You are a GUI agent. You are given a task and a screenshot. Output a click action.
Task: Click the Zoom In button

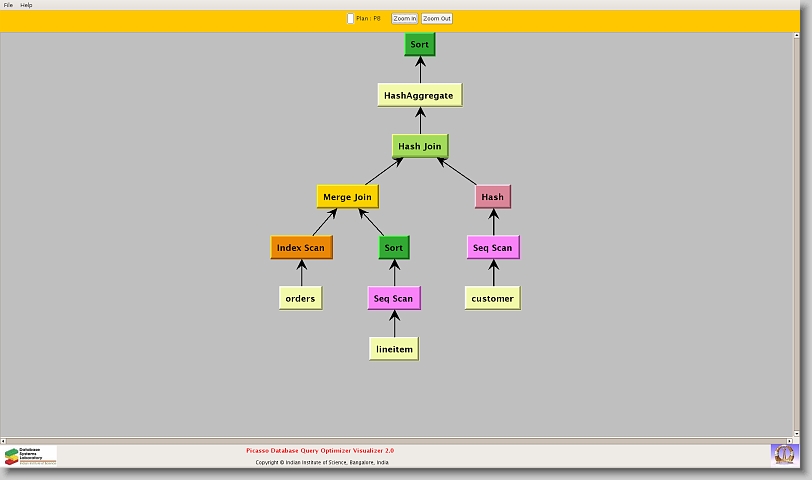coord(404,18)
